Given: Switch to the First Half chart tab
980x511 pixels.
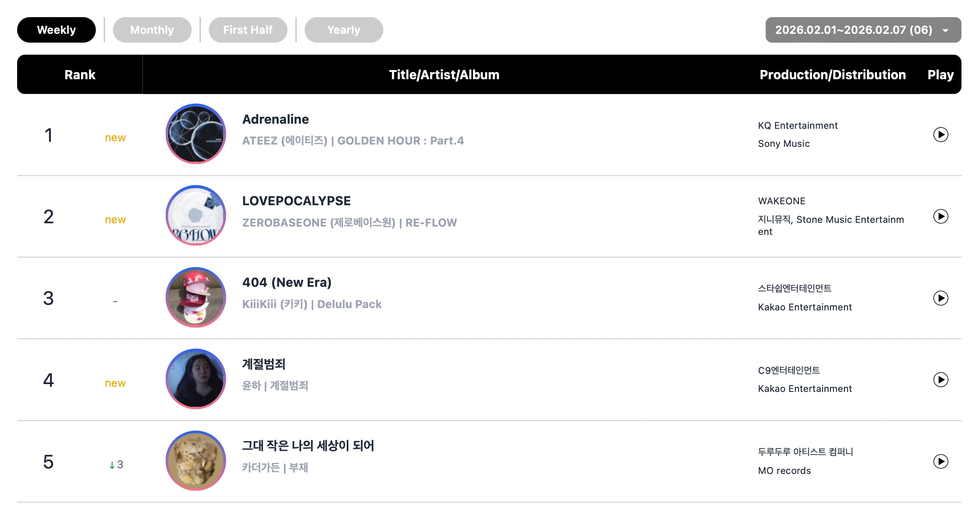Looking at the screenshot, I should [x=248, y=30].
